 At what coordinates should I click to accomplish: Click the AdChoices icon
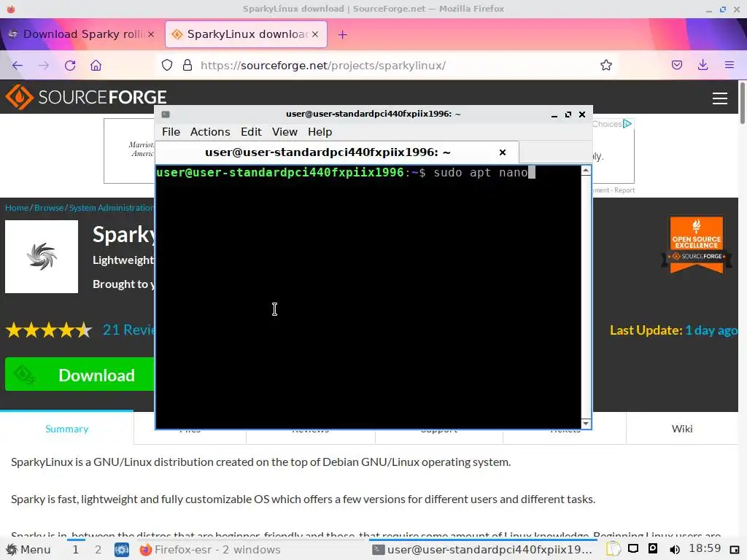[x=627, y=124]
